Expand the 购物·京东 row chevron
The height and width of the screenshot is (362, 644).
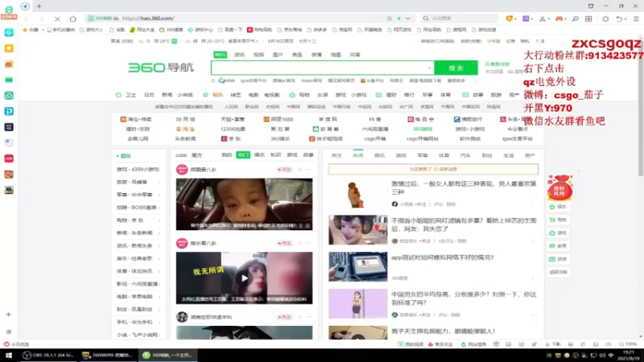(x=159, y=220)
